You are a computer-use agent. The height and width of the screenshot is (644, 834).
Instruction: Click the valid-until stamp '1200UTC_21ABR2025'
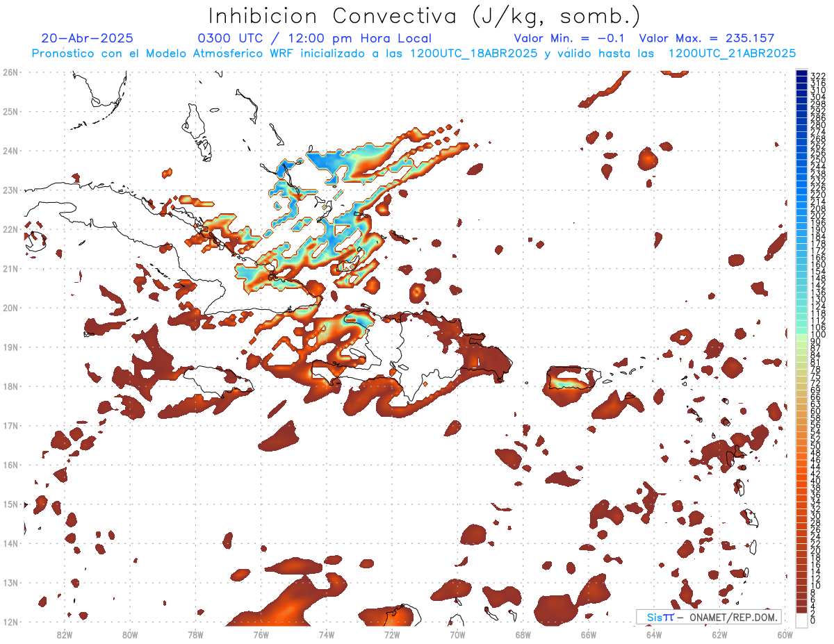[x=731, y=53]
